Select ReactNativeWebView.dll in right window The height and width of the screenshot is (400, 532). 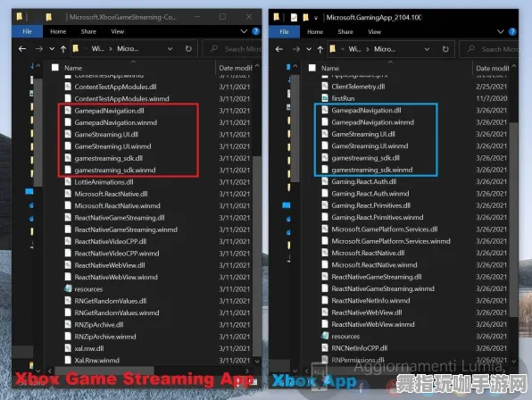tap(367, 312)
